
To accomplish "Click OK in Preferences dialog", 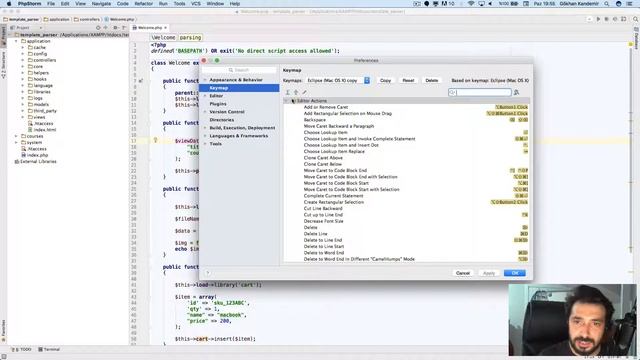I will (515, 273).
